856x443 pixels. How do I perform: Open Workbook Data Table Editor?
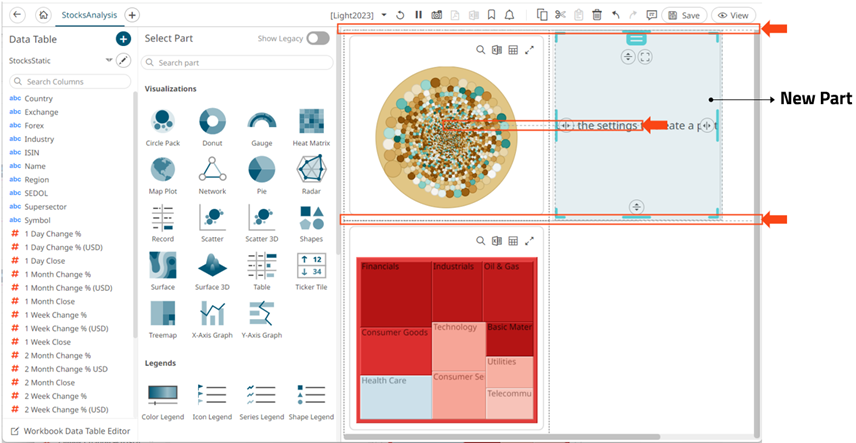[x=70, y=431]
